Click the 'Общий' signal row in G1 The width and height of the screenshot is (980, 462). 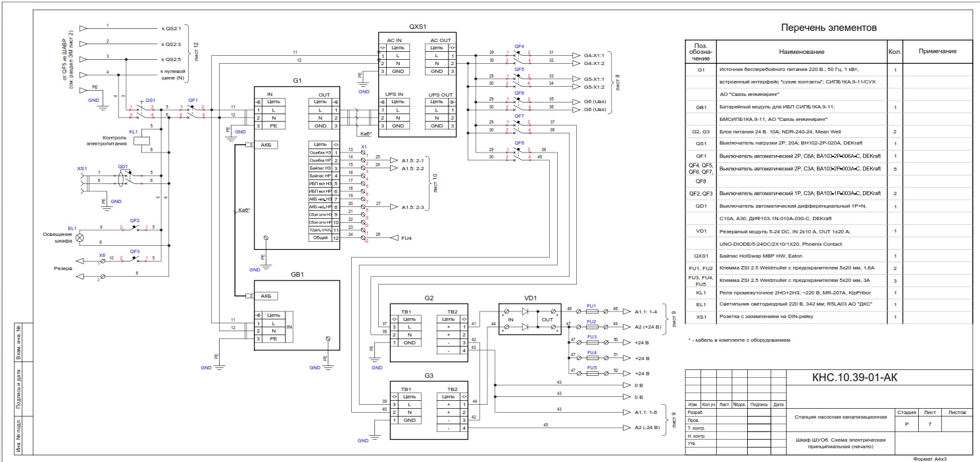324,238
